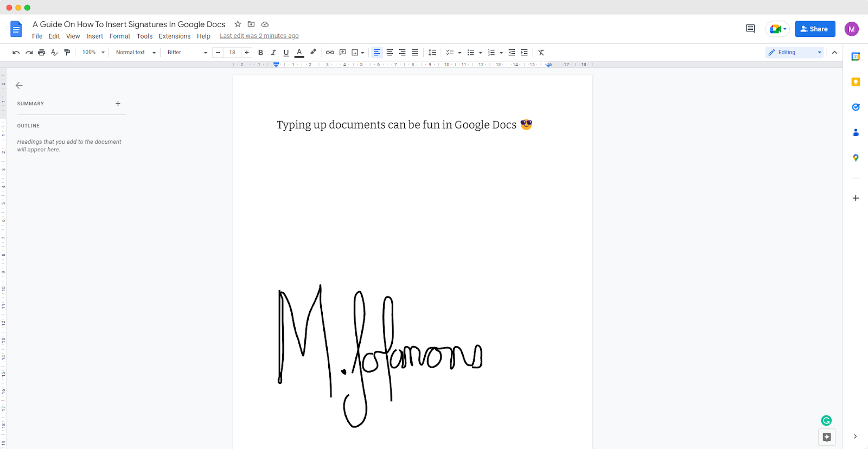
Task: Open the File menu
Action: point(37,36)
